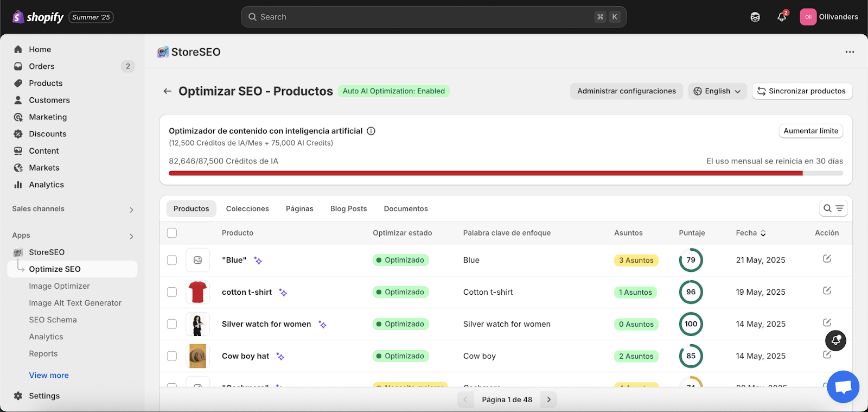This screenshot has height=412, width=868.
Task: Click the Settings gear icon
Action: point(18,396)
